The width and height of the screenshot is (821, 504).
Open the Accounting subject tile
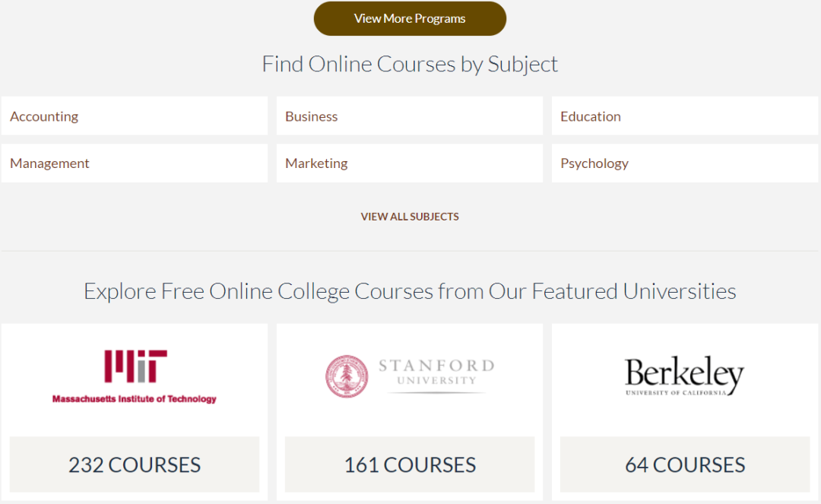pos(135,116)
